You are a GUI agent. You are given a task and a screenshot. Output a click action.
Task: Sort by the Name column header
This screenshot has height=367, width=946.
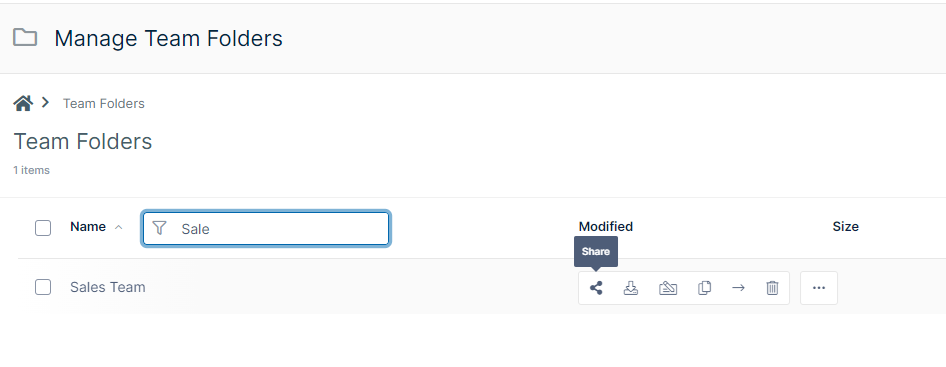(88, 226)
